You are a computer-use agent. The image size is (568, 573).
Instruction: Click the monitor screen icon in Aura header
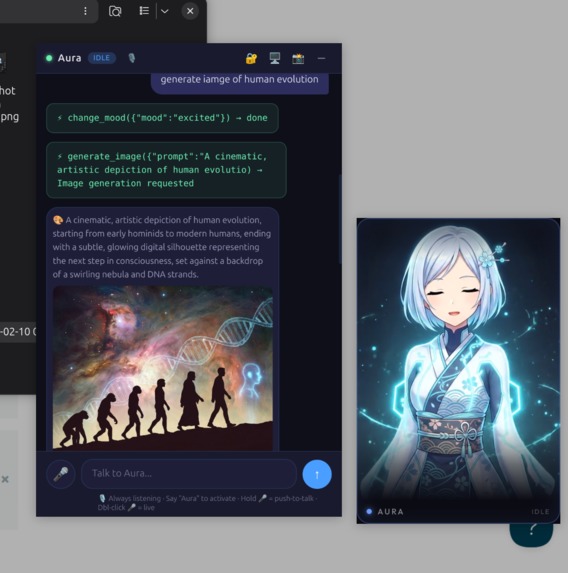[274, 58]
